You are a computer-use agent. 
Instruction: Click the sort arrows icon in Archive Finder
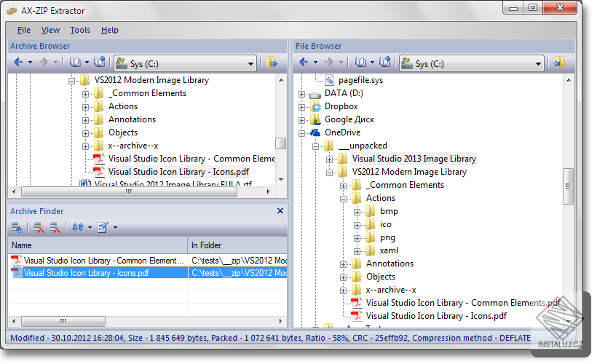pos(77,228)
